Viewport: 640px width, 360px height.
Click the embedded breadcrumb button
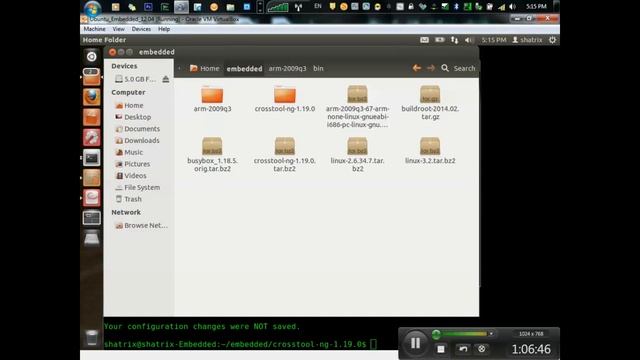(x=244, y=69)
